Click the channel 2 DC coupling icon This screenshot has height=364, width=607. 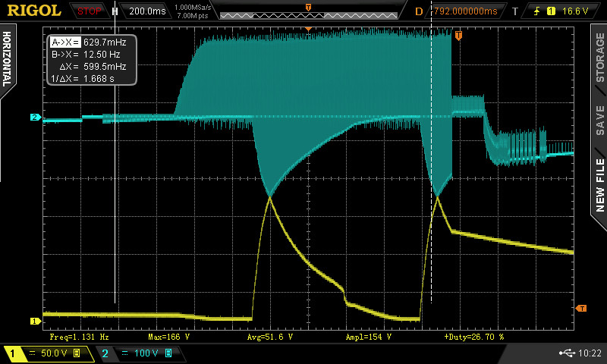click(x=124, y=353)
